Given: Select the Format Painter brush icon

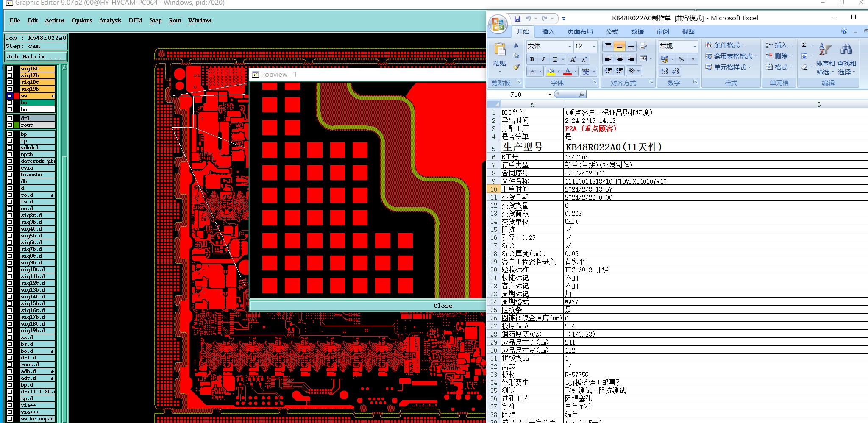Looking at the screenshot, I should pyautogui.click(x=516, y=67).
